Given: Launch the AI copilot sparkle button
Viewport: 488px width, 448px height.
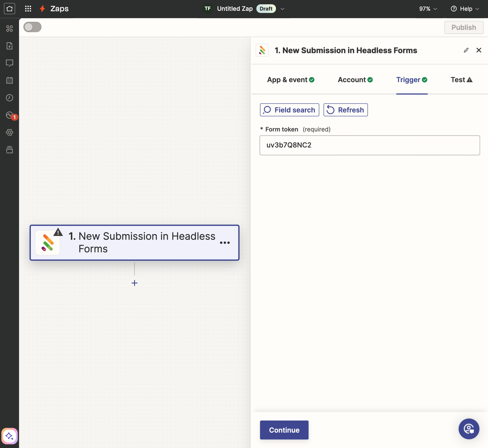Looking at the screenshot, I should (x=9, y=436).
